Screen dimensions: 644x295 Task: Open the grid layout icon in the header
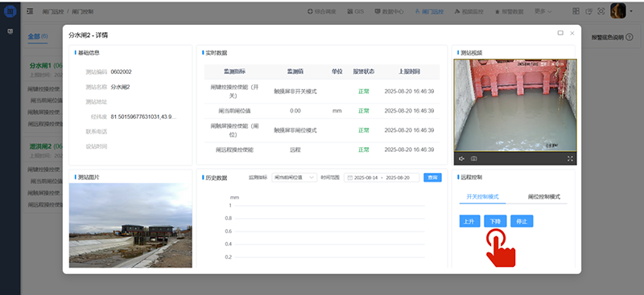click(x=576, y=11)
